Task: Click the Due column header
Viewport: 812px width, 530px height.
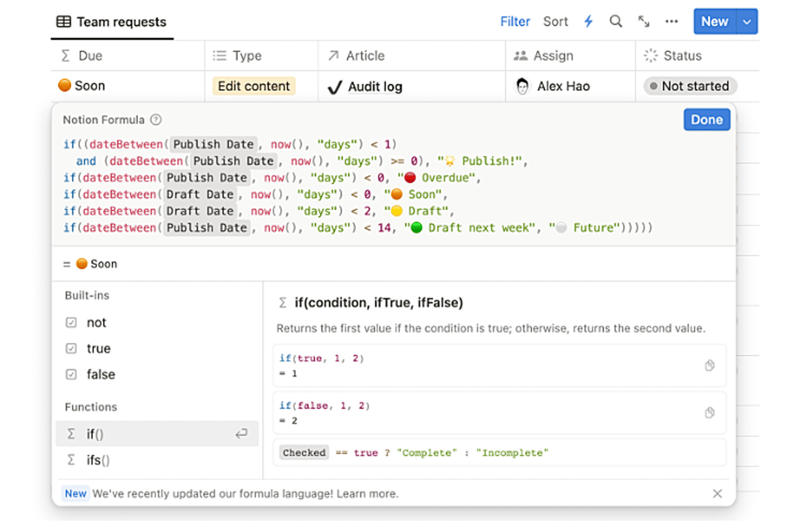Action: 128,55
